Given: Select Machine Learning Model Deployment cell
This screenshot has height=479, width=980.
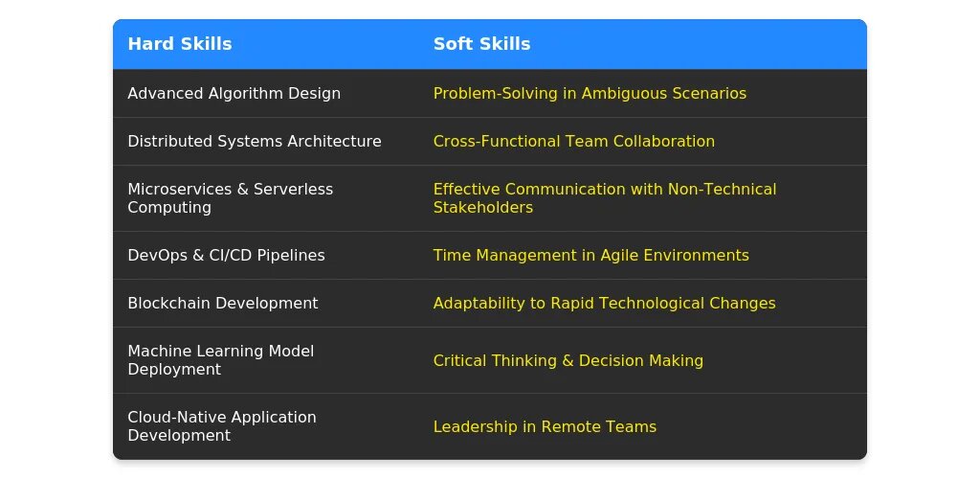Looking at the screenshot, I should point(220,360).
